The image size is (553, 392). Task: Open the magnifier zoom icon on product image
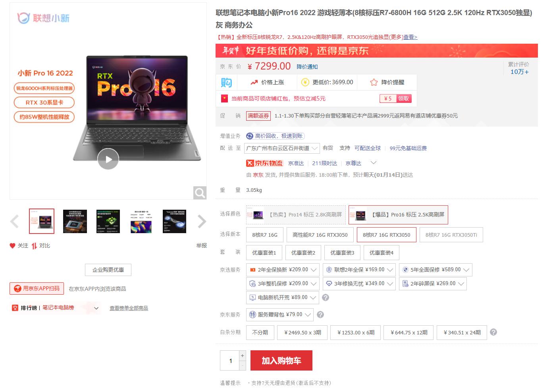point(200,193)
